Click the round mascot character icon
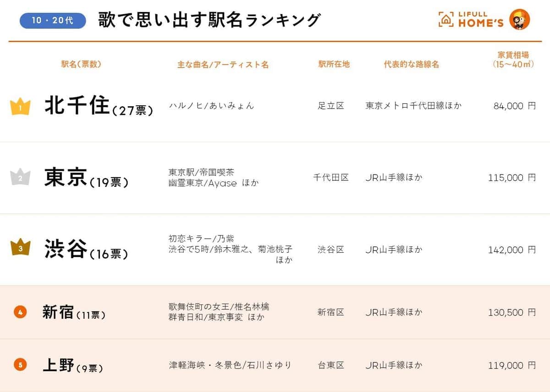Viewport: 550px width, 392px height. tap(519, 19)
